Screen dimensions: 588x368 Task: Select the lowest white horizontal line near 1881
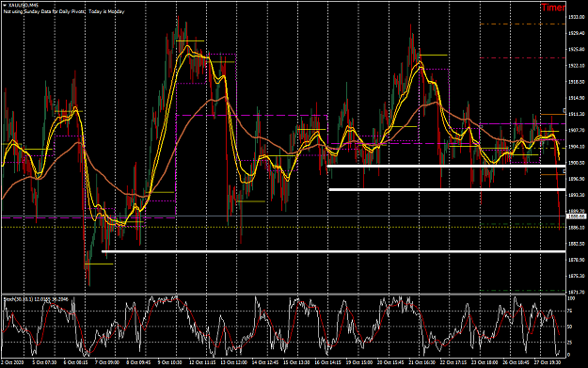333,251
